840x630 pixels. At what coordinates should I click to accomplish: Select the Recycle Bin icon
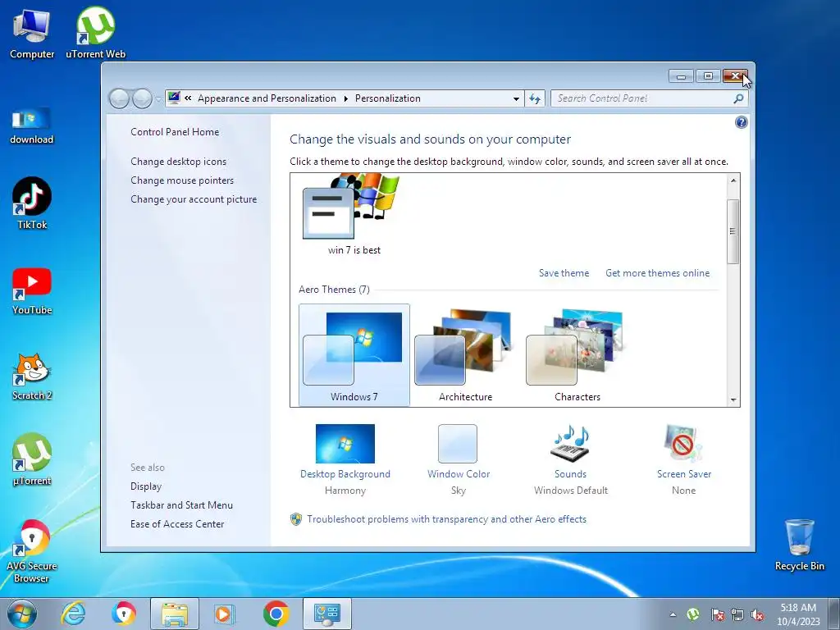pyautogui.click(x=799, y=546)
